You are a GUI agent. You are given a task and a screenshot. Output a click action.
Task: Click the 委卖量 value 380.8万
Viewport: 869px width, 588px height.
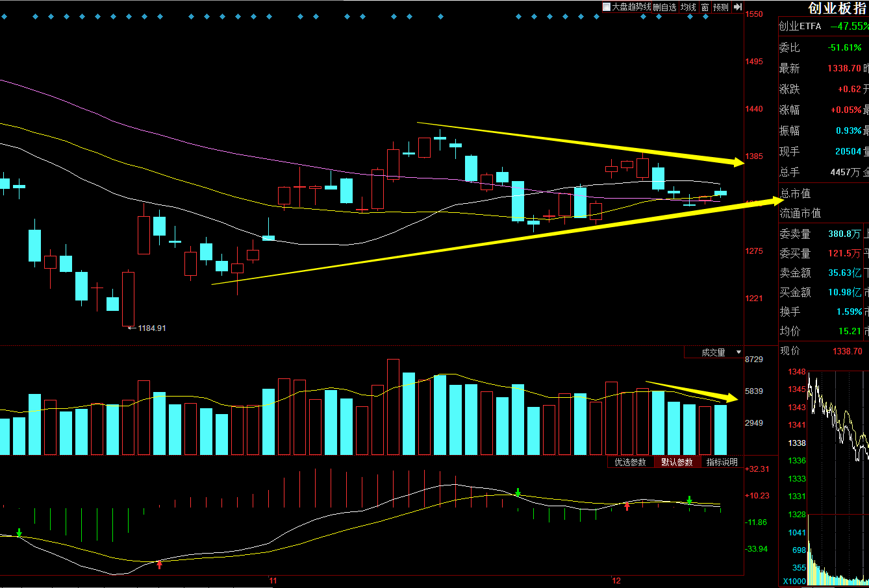point(844,234)
